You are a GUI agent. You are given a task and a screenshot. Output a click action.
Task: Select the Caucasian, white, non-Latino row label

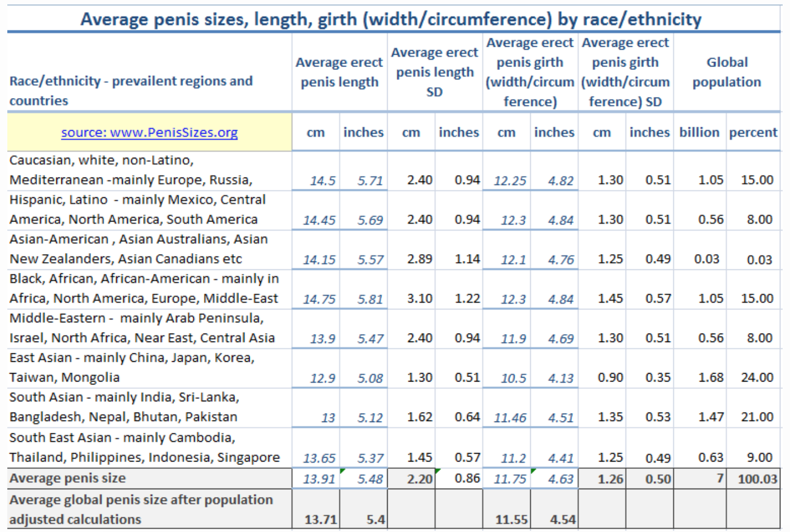click(x=131, y=170)
